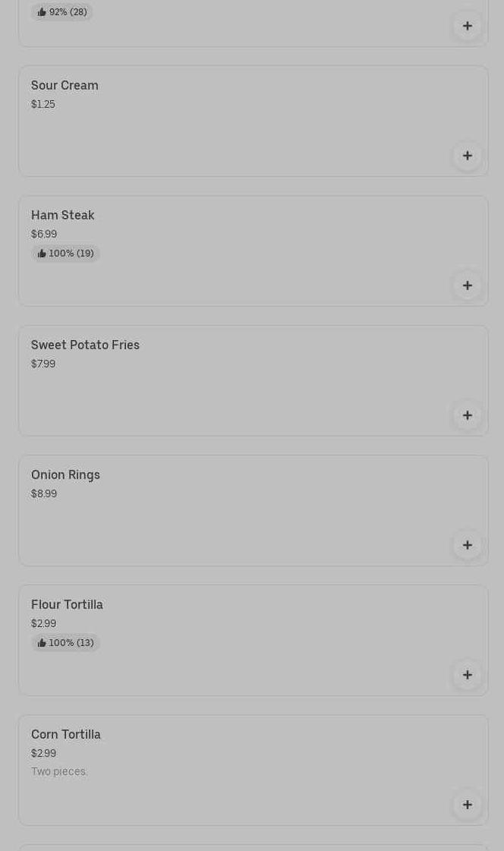Add Flour Tortilla to the order
This screenshot has height=851, width=504.
[x=468, y=675]
